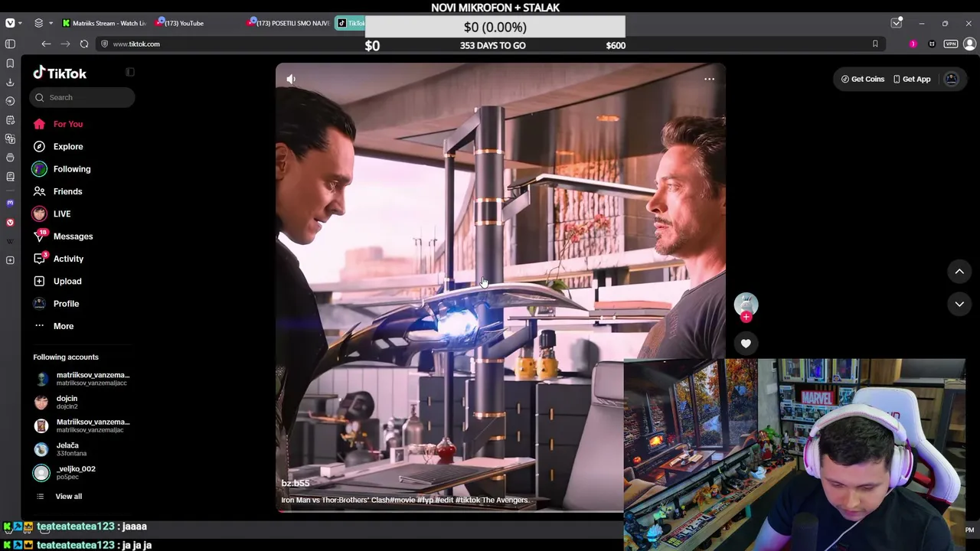Open the Upload page

[67, 281]
